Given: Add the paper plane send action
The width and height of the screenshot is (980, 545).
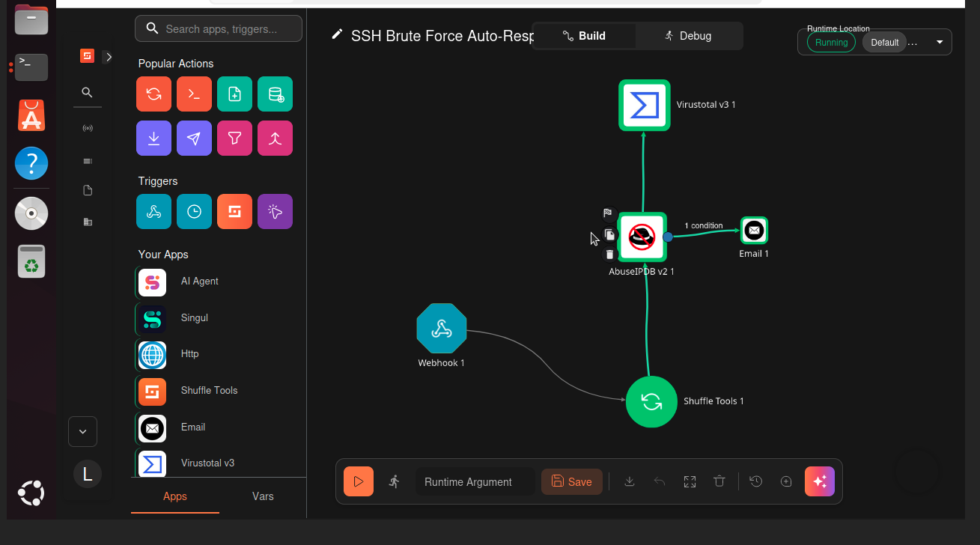Looking at the screenshot, I should [194, 138].
